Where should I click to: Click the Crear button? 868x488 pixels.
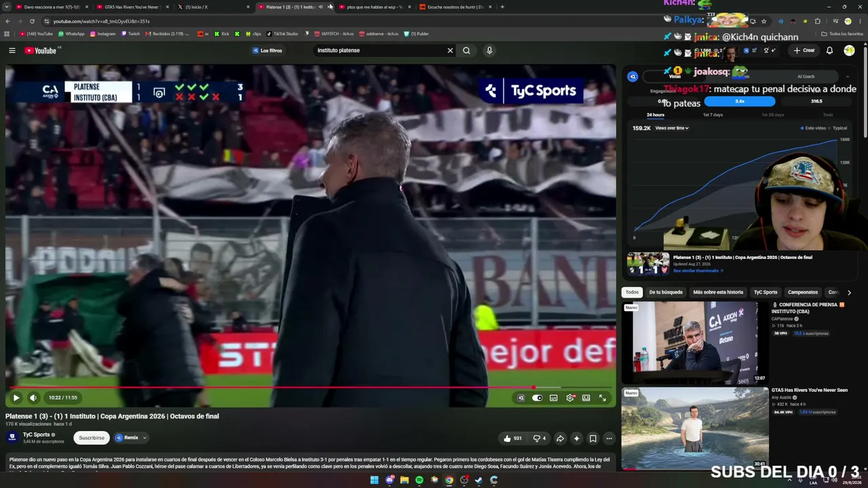(x=804, y=50)
